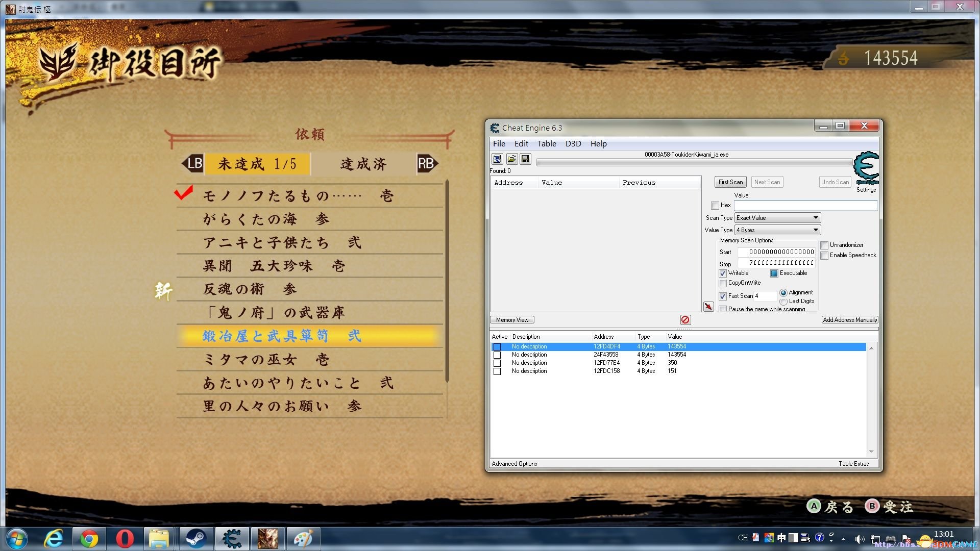
Task: Select the Alignment radio button
Action: [x=783, y=293]
